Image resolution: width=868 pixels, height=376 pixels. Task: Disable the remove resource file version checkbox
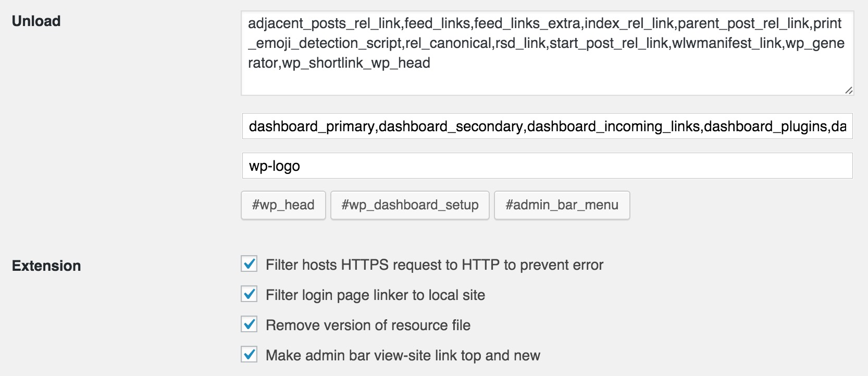[249, 324]
